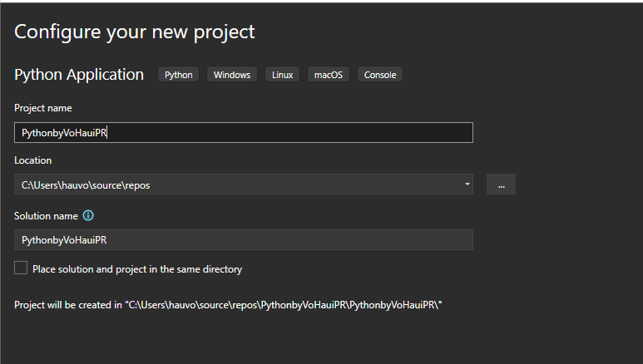Click the "Python Application" template title
The image size is (643, 364).
click(79, 75)
